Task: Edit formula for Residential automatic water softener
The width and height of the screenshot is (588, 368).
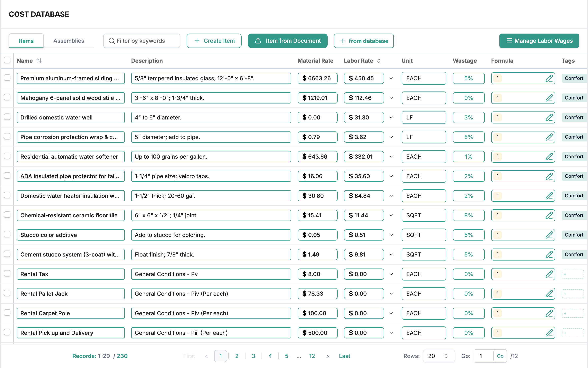Action: tap(549, 157)
